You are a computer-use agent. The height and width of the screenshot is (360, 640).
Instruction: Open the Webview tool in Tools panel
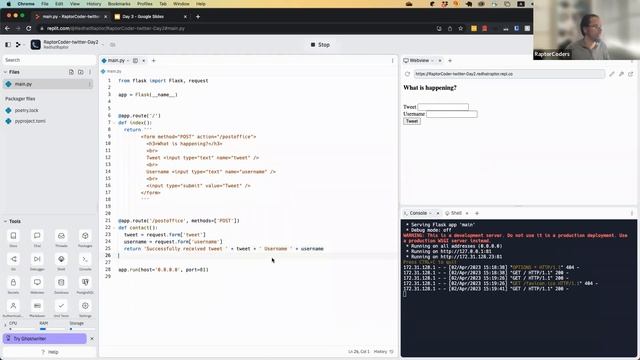[x=37, y=285]
